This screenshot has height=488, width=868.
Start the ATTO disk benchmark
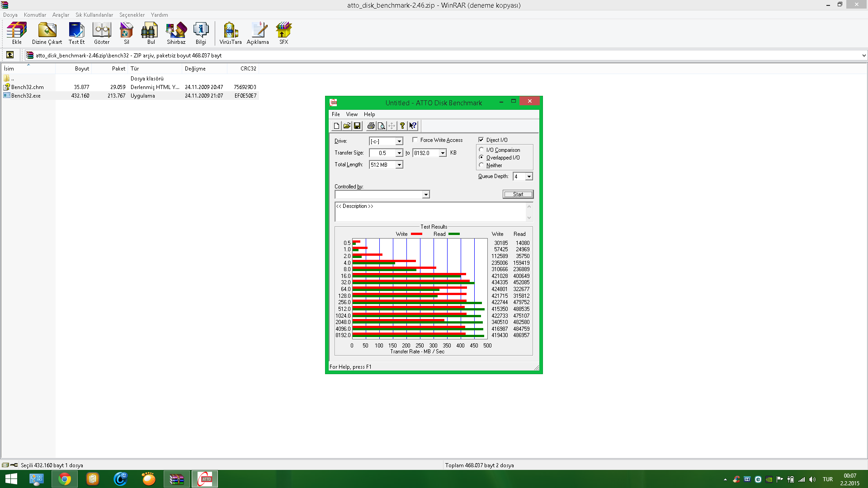tap(518, 194)
